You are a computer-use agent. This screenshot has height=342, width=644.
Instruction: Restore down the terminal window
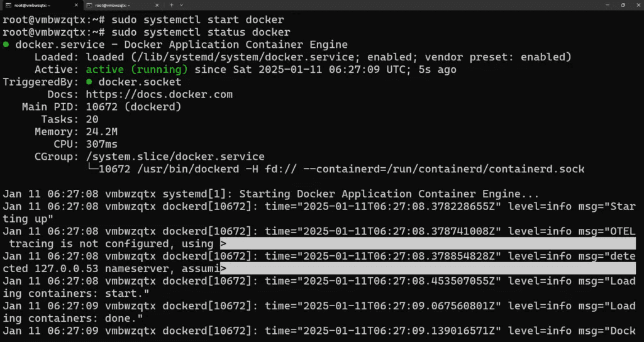pos(623,5)
